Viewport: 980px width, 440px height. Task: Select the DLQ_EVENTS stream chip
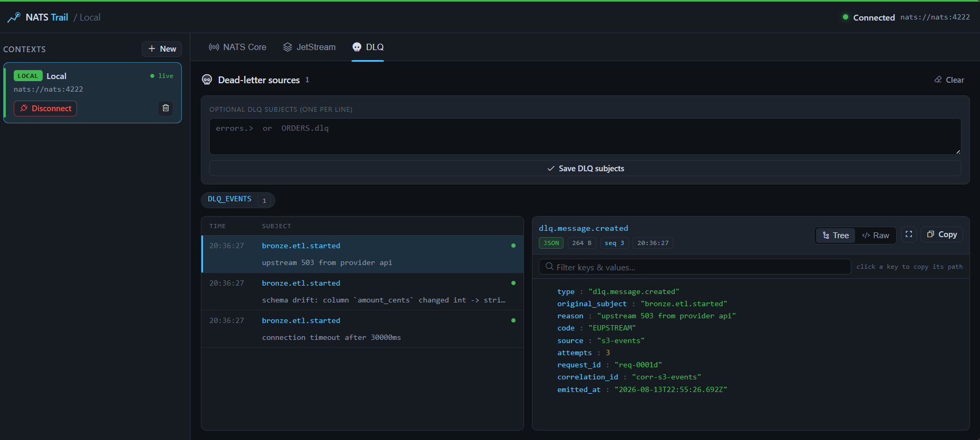(x=238, y=200)
